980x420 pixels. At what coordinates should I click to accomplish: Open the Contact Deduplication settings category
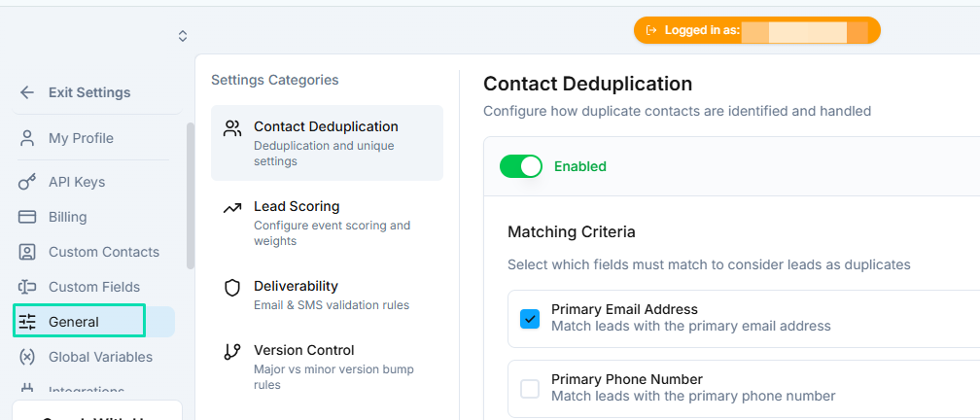click(327, 143)
